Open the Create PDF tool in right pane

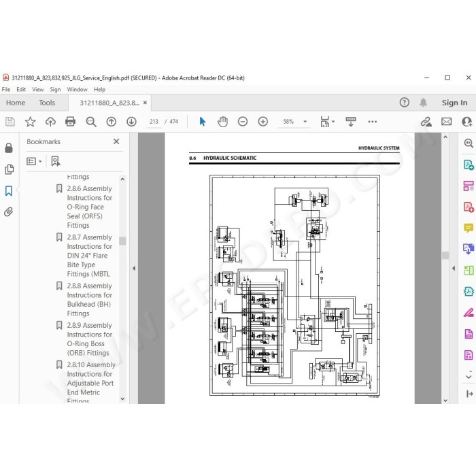pyautogui.click(x=469, y=207)
